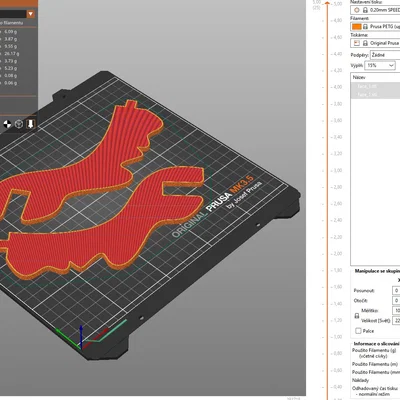Screen dimensions: 400x400
Task: Click the Název column header
Action: pyautogui.click(x=359, y=77)
